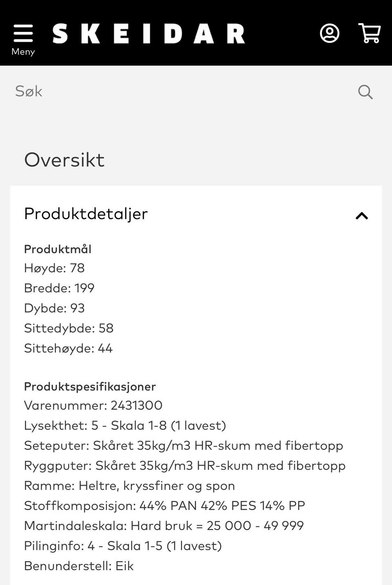Select the Varenummer 2431300 text line
The height and width of the screenshot is (585, 392).
point(93,405)
